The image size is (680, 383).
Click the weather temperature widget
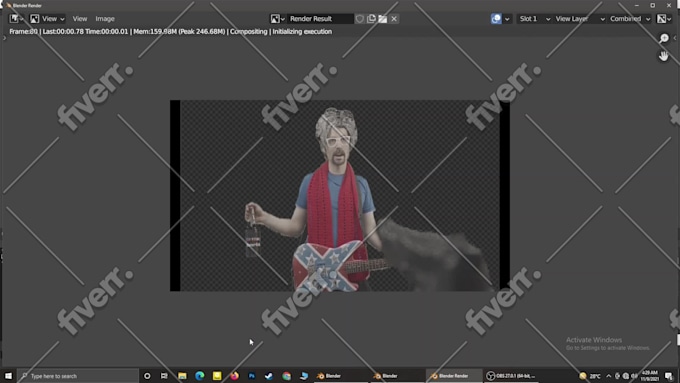pos(590,376)
